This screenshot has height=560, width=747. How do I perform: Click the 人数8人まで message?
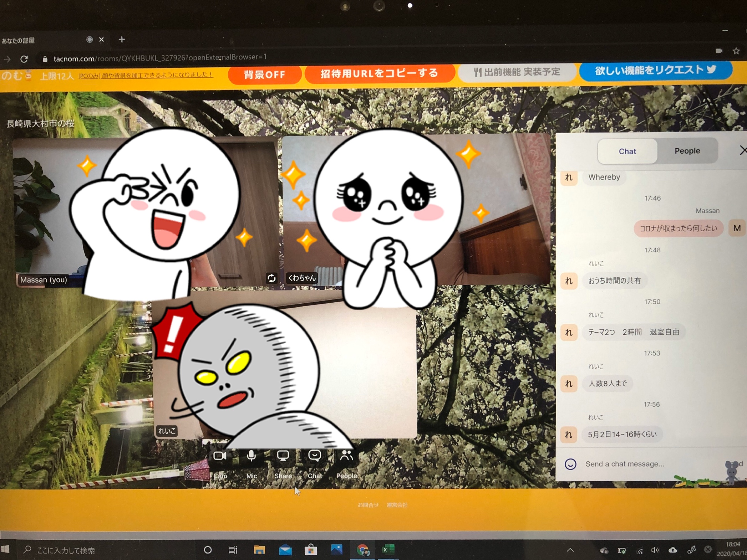(x=607, y=383)
